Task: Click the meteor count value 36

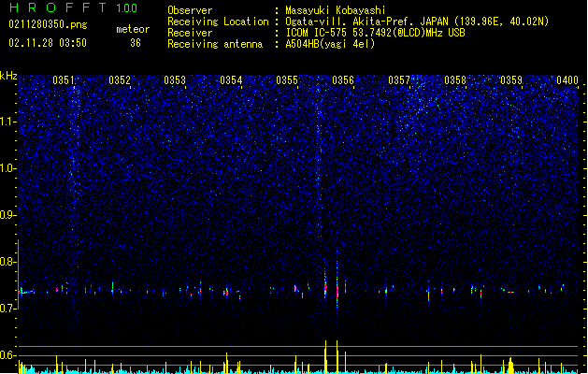Action: point(136,43)
